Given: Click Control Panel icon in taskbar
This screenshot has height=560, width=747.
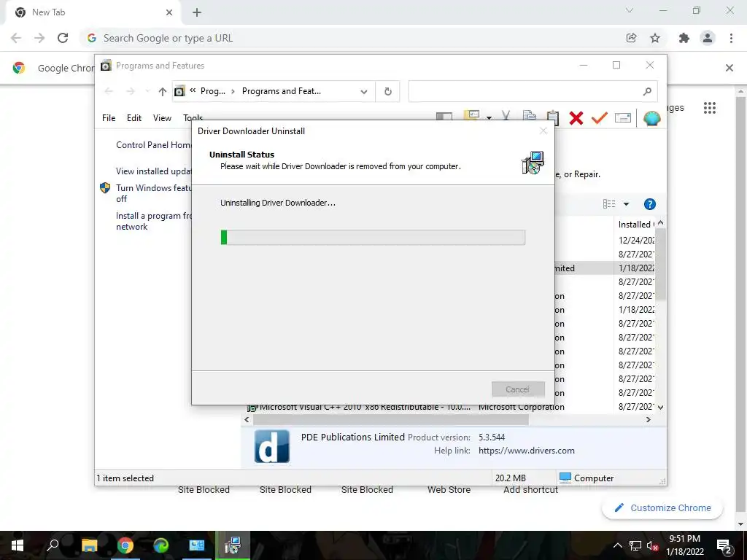Looking at the screenshot, I should tap(196, 545).
